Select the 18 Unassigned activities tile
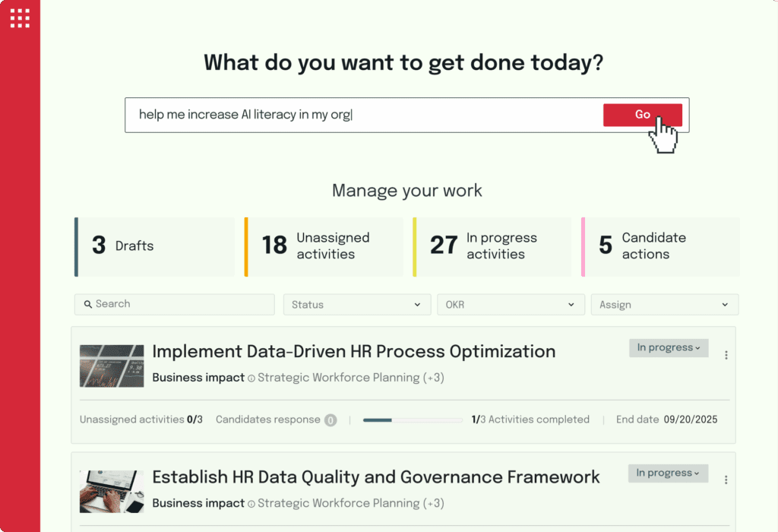778x532 pixels. (x=324, y=246)
